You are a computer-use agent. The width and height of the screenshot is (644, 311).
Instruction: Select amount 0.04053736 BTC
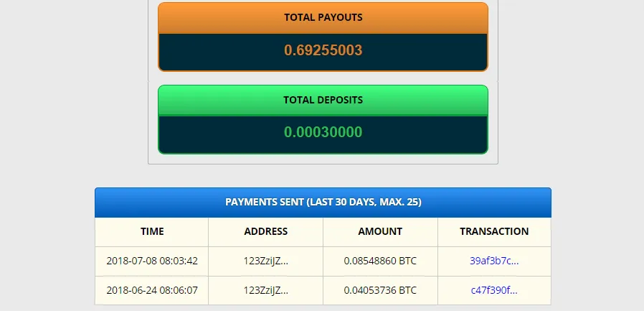tap(380, 290)
